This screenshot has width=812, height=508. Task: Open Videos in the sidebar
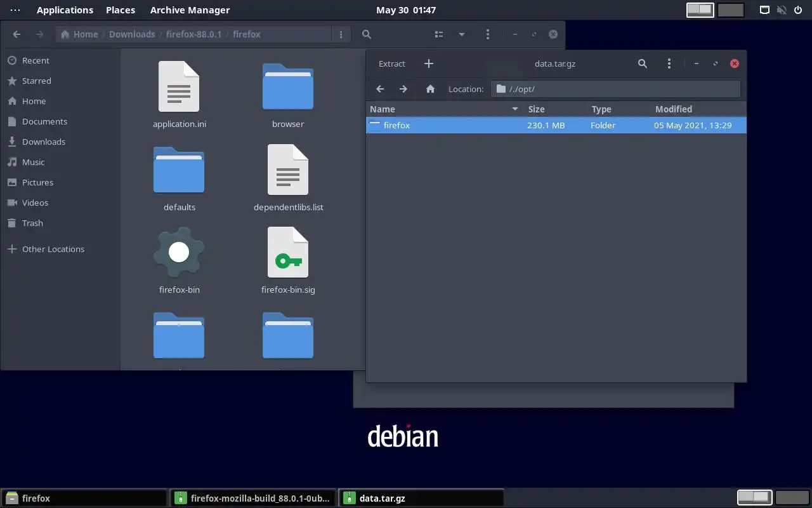coord(60,203)
